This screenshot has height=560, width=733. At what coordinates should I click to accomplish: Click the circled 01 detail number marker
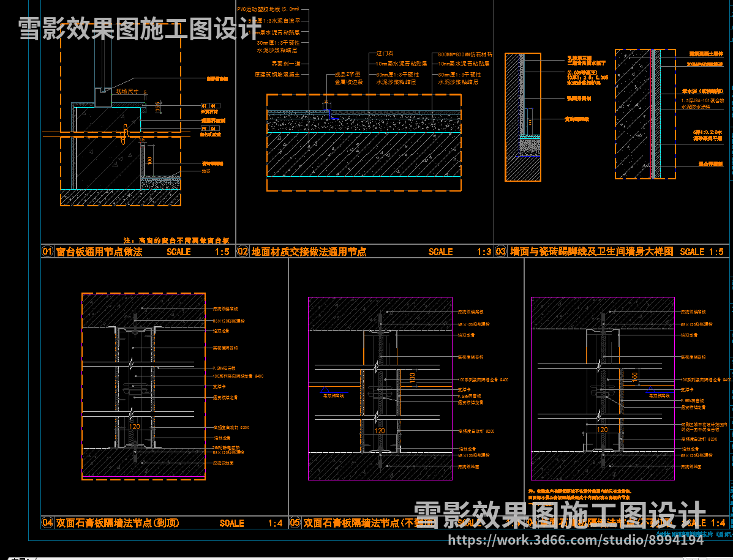[48, 252]
